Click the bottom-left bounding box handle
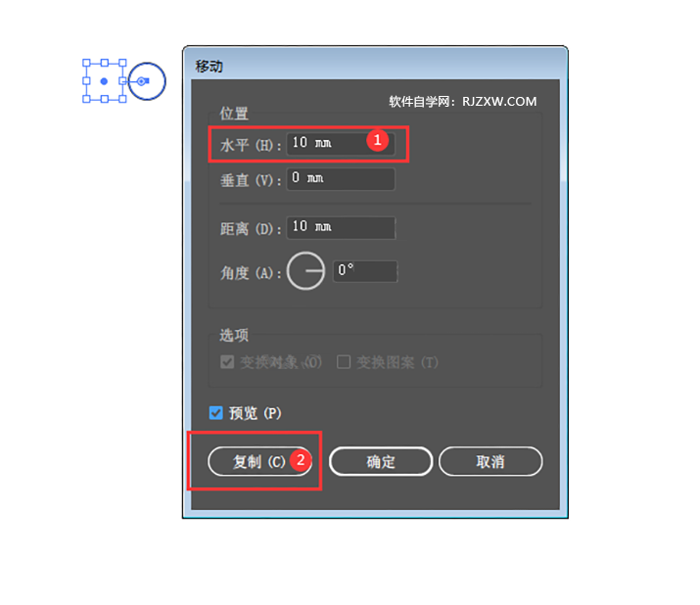The height and width of the screenshot is (605, 700). [86, 99]
